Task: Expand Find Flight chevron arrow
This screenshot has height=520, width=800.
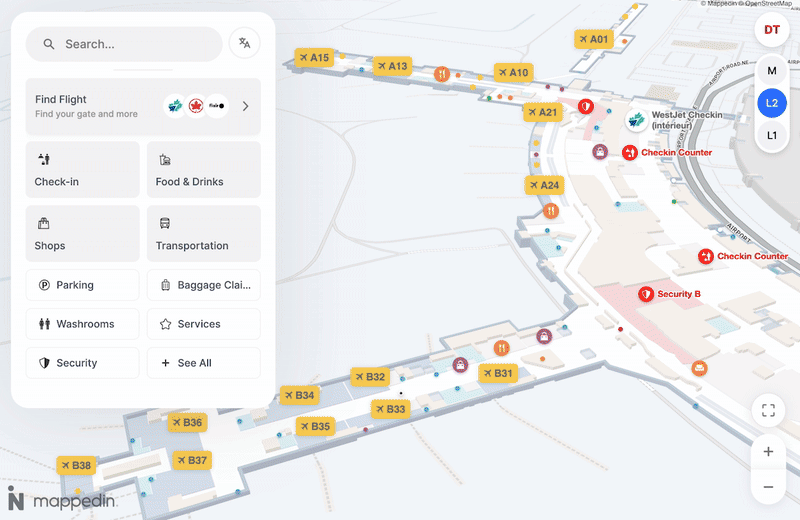Action: (x=246, y=106)
